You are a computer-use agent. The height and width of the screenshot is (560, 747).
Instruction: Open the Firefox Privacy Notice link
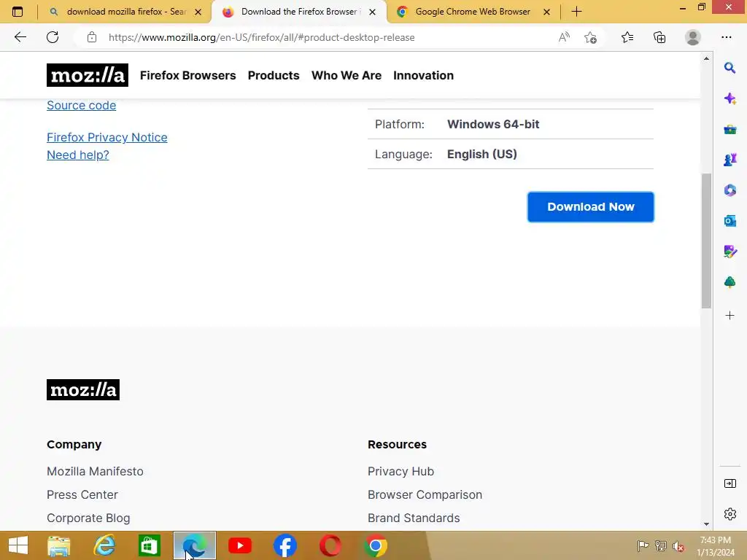(x=107, y=137)
